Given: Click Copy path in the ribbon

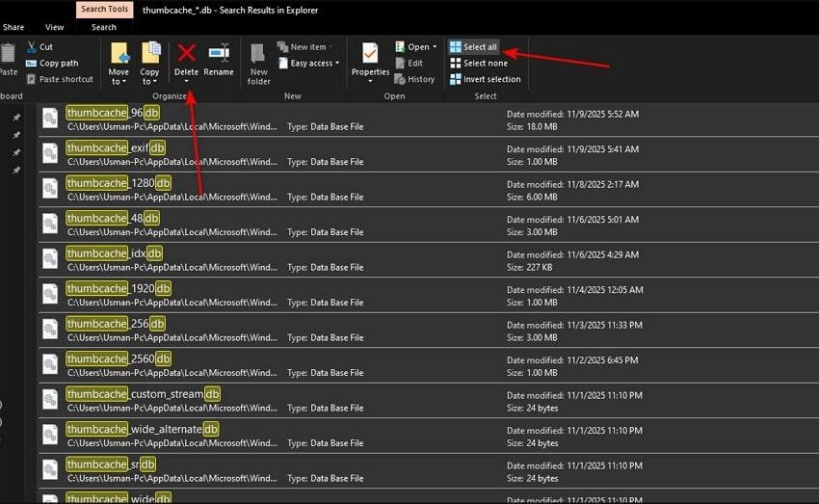Looking at the screenshot, I should (52, 64).
